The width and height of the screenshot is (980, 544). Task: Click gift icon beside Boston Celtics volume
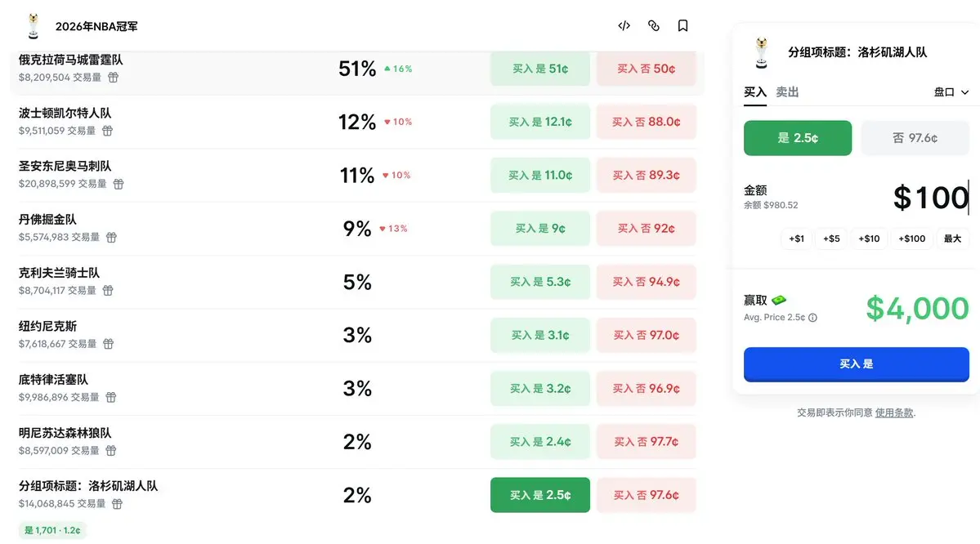(107, 131)
